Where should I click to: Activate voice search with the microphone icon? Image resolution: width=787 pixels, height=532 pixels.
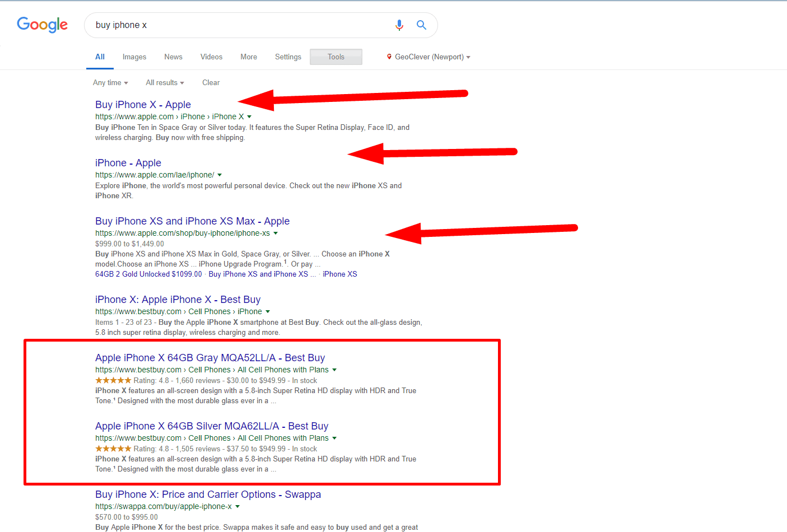pyautogui.click(x=399, y=25)
